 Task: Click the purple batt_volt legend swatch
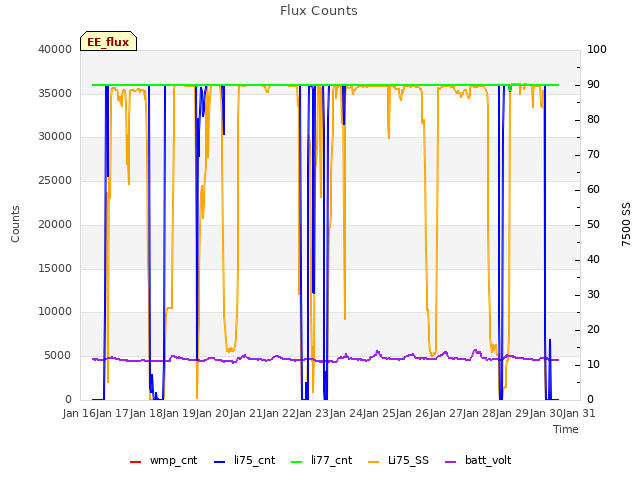pos(450,462)
